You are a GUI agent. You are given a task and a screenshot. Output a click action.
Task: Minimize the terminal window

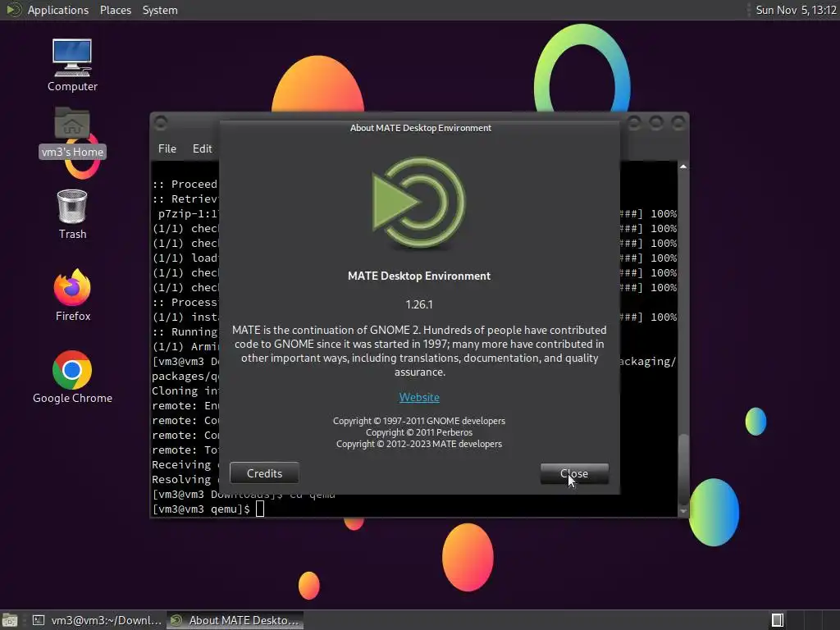[x=634, y=123]
